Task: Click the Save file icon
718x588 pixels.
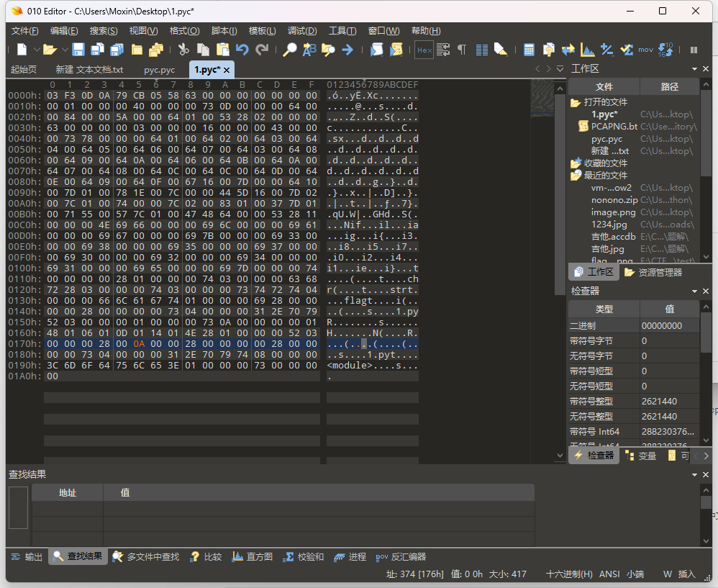Action: tap(78, 50)
